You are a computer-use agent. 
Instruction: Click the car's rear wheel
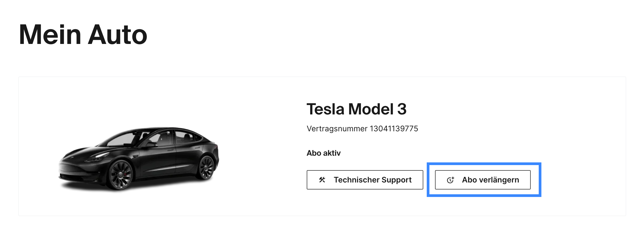pyautogui.click(x=206, y=167)
